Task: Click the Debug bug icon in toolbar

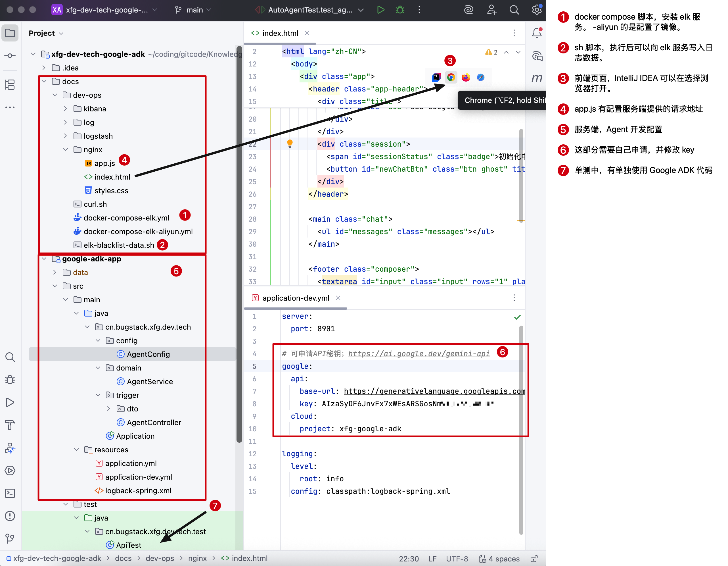Action: click(x=400, y=10)
